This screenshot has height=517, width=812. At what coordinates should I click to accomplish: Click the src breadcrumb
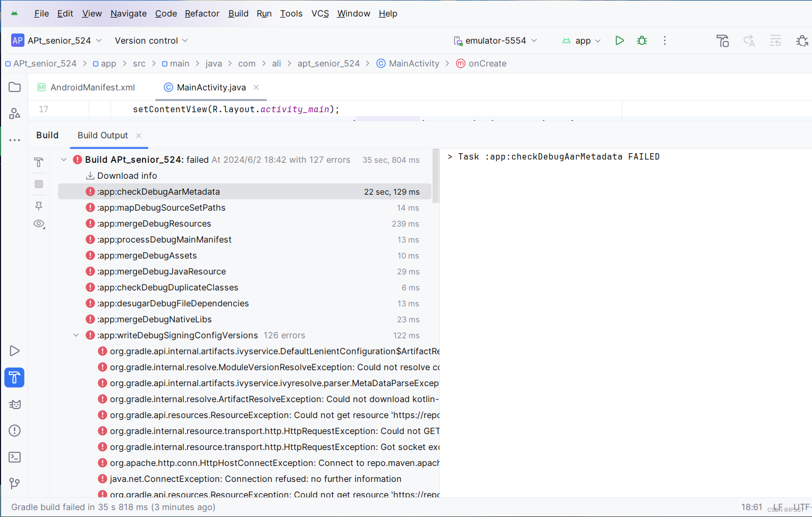[139, 63]
